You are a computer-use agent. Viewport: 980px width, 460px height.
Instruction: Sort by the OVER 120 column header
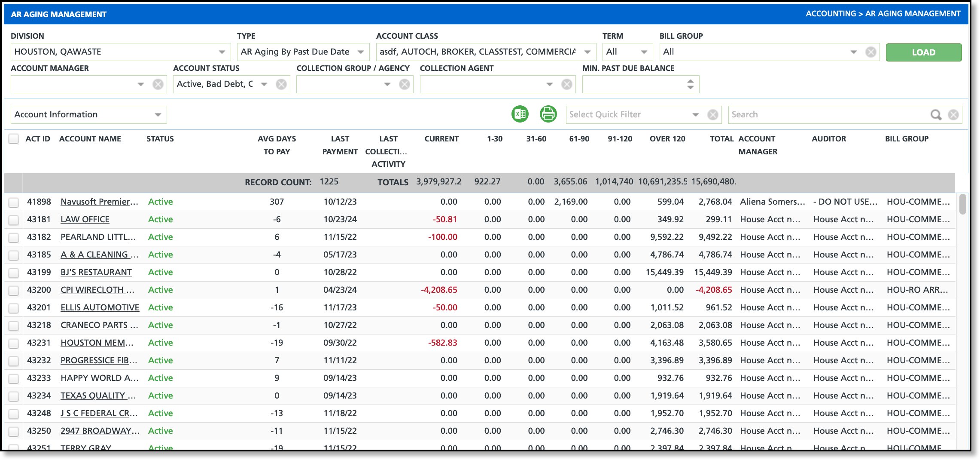(x=667, y=139)
